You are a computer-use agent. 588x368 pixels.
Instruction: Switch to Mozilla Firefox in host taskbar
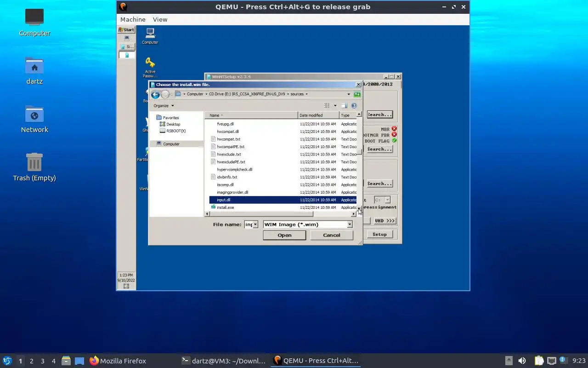118,361
